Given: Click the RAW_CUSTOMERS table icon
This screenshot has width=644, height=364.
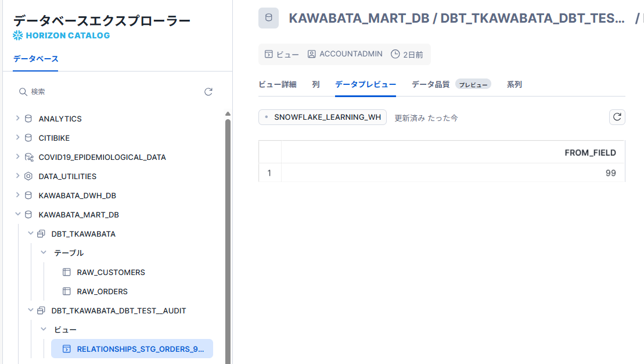Looking at the screenshot, I should (67, 272).
